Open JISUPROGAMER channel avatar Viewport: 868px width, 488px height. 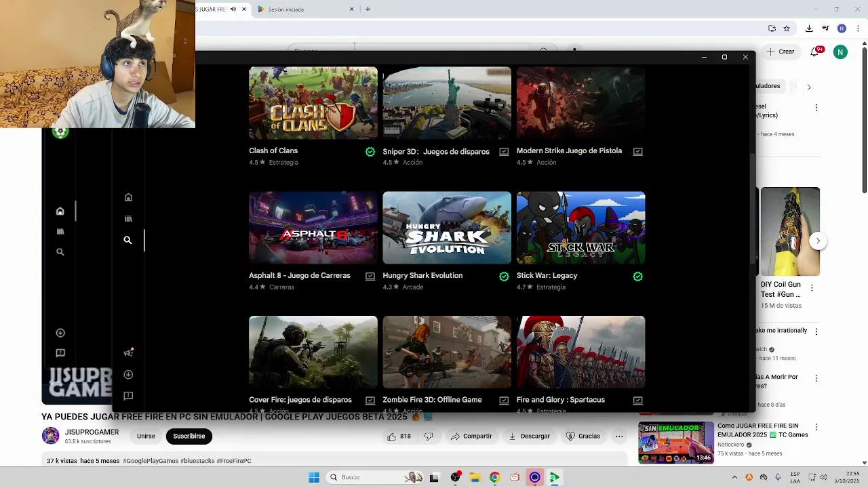(x=51, y=436)
